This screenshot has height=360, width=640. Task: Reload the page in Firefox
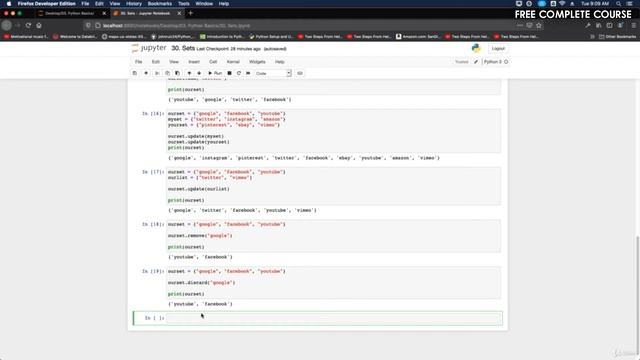click(x=28, y=25)
